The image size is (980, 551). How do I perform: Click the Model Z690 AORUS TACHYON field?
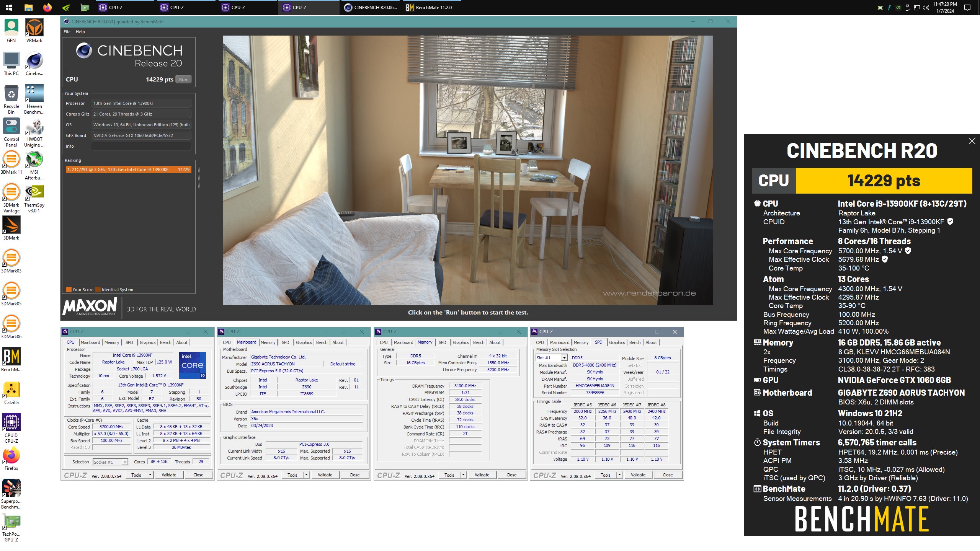286,364
